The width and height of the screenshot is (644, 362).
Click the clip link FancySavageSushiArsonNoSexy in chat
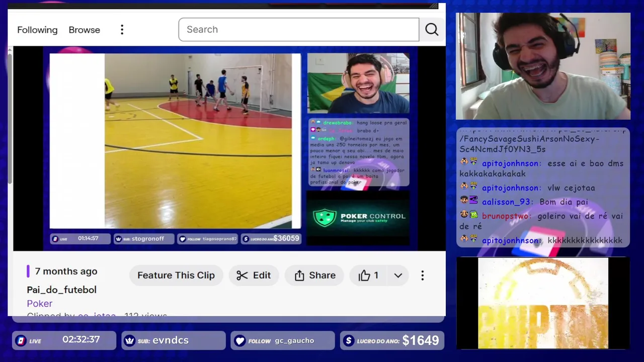pos(529,144)
